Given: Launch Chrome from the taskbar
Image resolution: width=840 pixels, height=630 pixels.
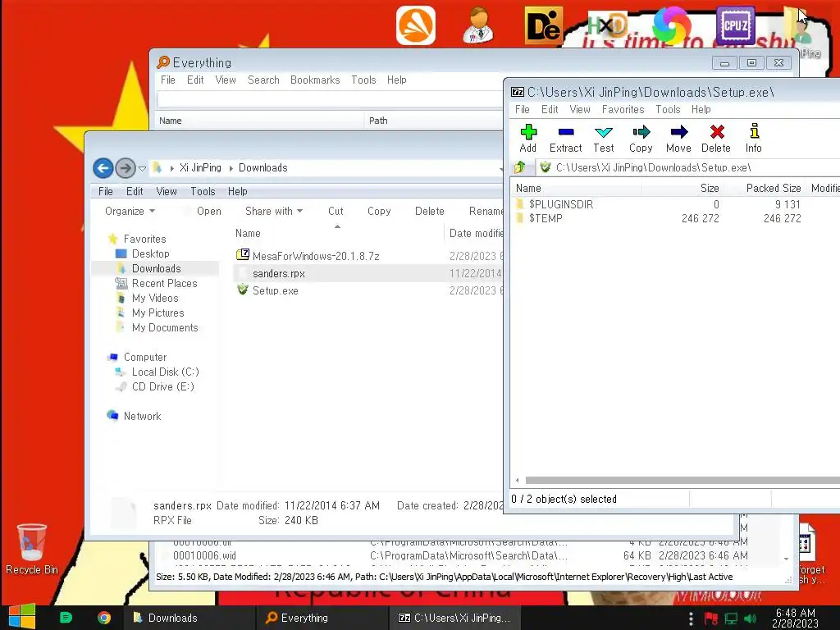Looking at the screenshot, I should click(104, 618).
